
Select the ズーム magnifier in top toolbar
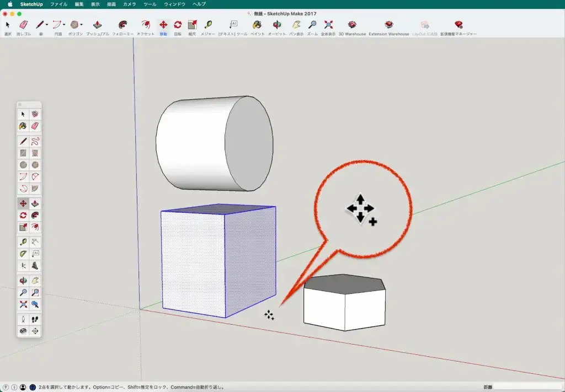[x=312, y=25]
